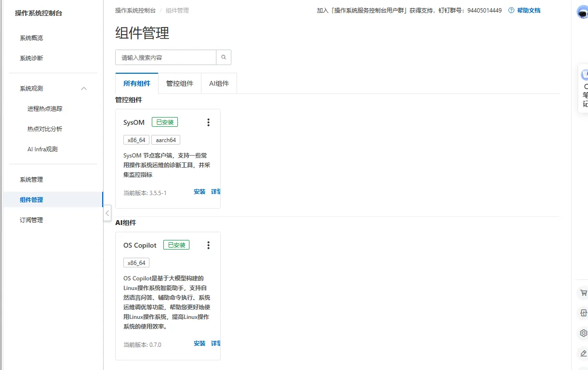The image size is (588, 370).
Task: Open the 帮助文档 link
Action: click(x=529, y=10)
